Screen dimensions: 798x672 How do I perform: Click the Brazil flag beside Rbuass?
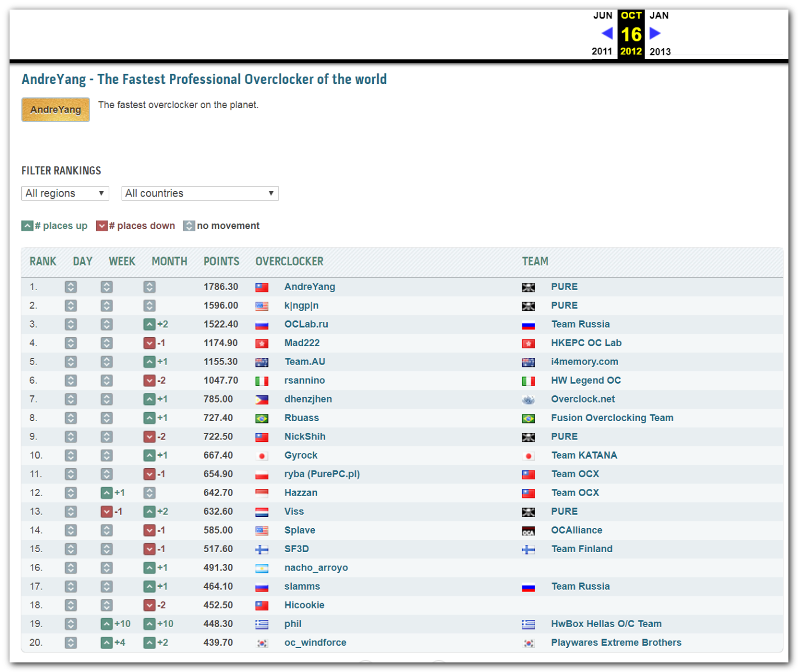coord(262,419)
